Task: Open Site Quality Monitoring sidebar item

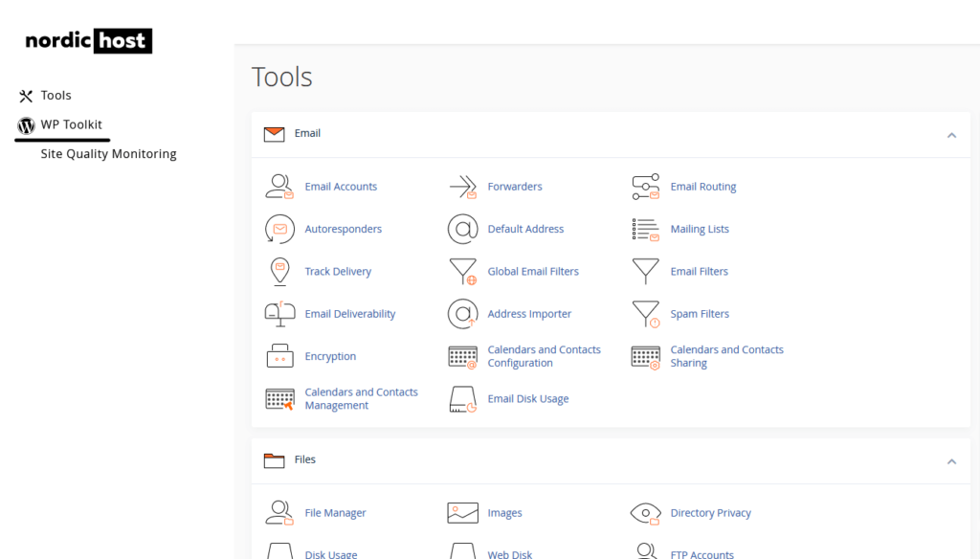Action: pyautogui.click(x=108, y=154)
